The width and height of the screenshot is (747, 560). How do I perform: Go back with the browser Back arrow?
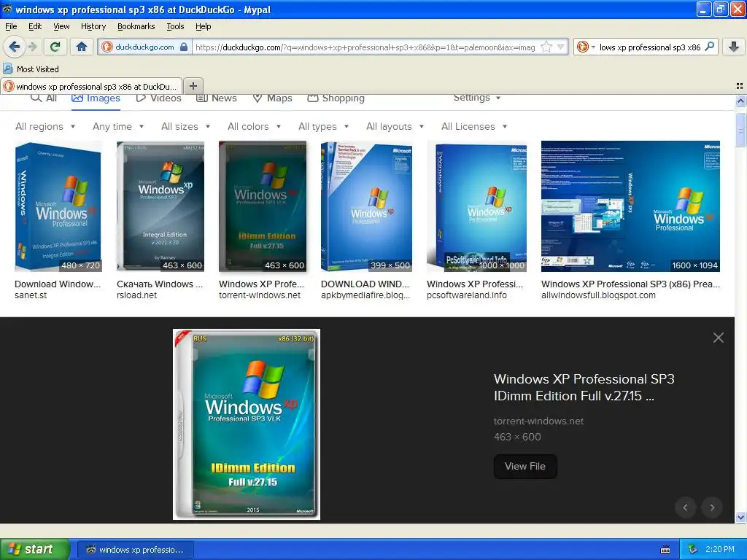point(15,47)
